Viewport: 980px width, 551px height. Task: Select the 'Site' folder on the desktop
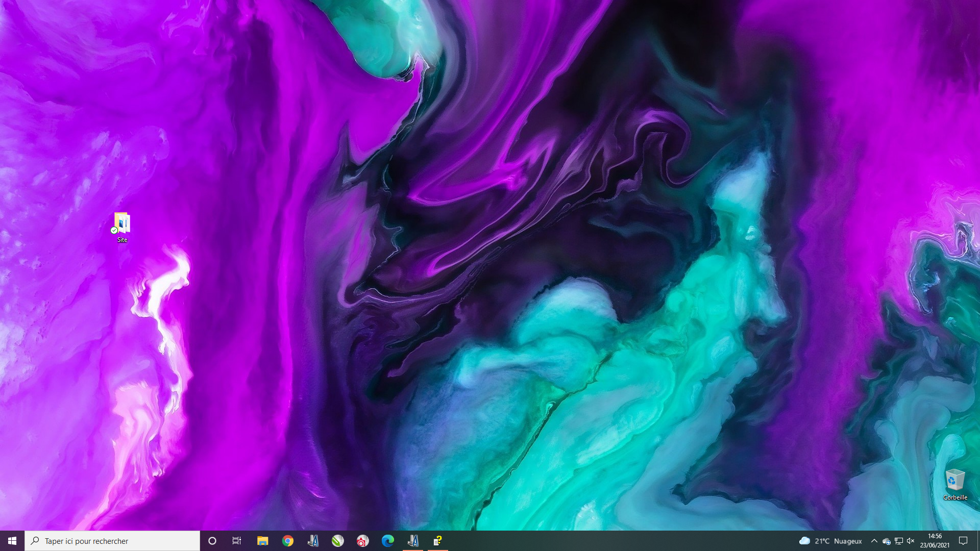click(x=122, y=228)
